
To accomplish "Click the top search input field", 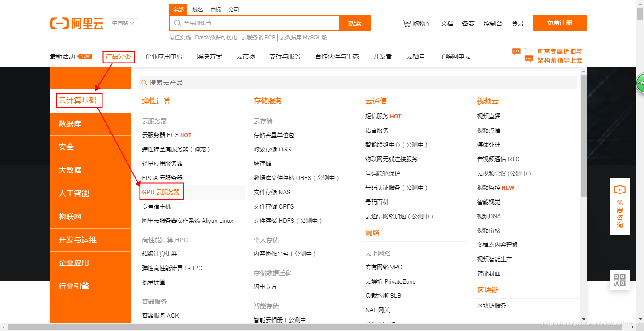I will tap(255, 23).
